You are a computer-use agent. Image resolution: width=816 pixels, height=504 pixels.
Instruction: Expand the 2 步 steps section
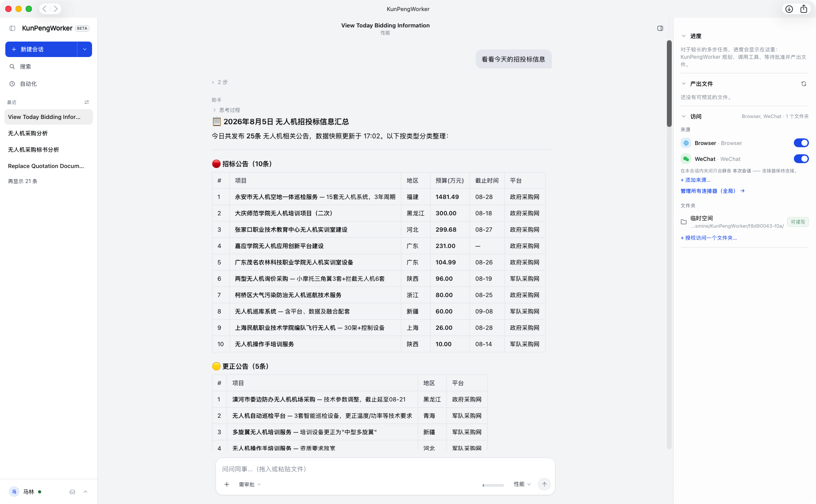tap(220, 82)
